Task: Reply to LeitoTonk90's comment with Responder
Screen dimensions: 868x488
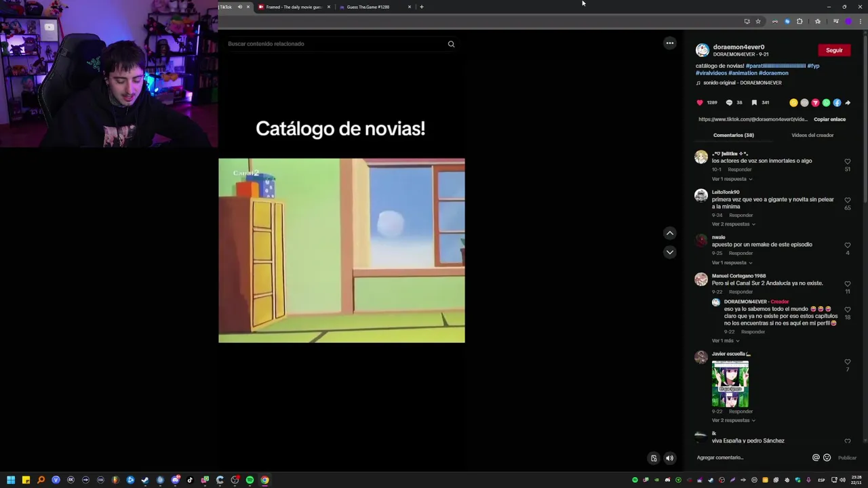Action: coord(741,216)
